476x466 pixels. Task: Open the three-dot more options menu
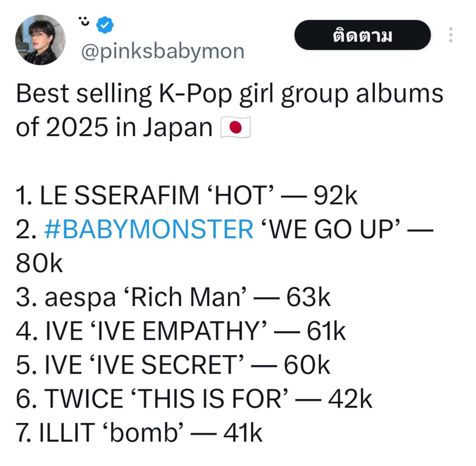click(451, 35)
